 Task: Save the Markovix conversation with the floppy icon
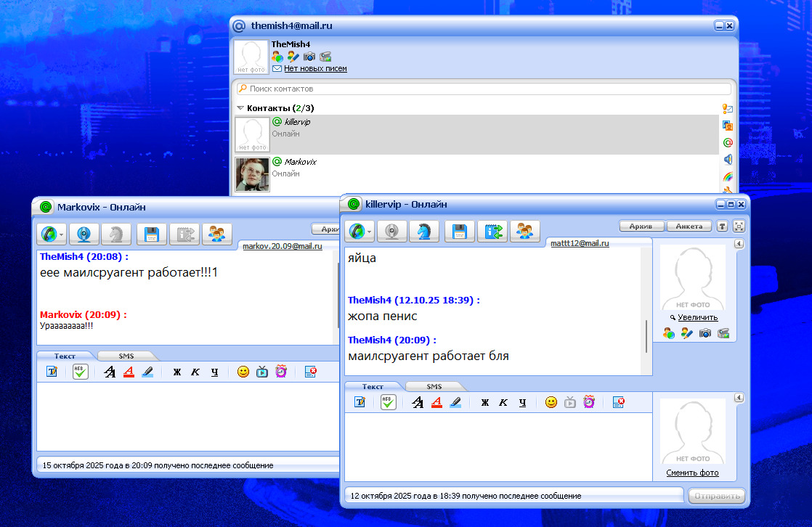click(x=152, y=234)
